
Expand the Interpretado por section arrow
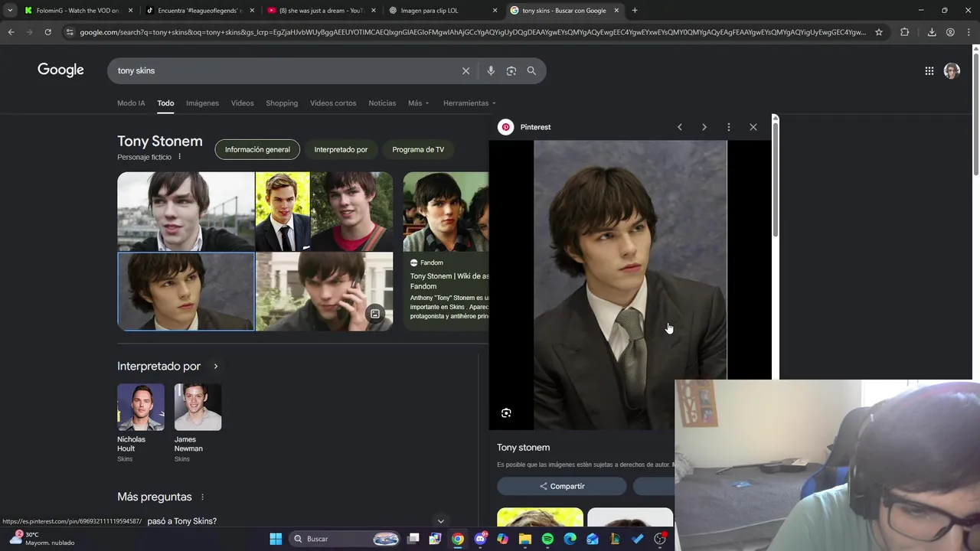216,367
